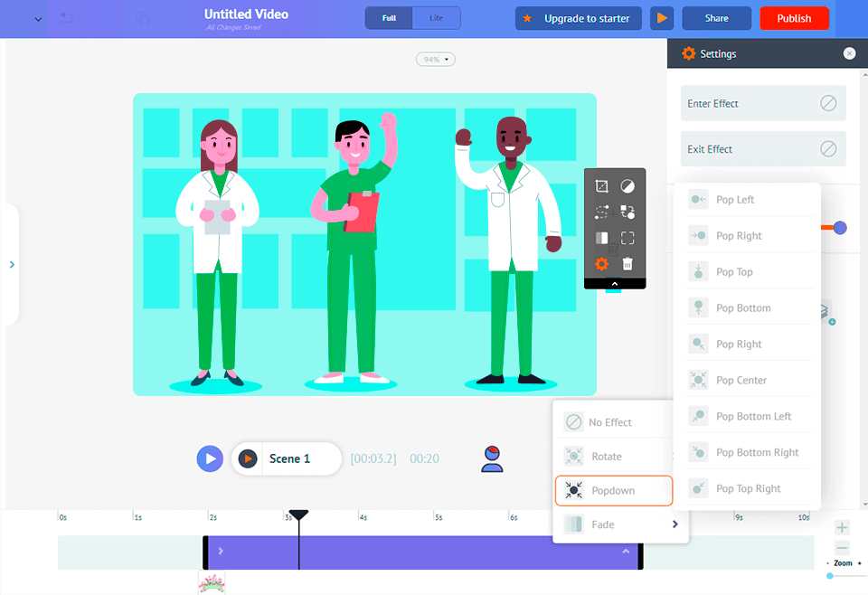Choose Pop Center from effect list

[x=741, y=381]
